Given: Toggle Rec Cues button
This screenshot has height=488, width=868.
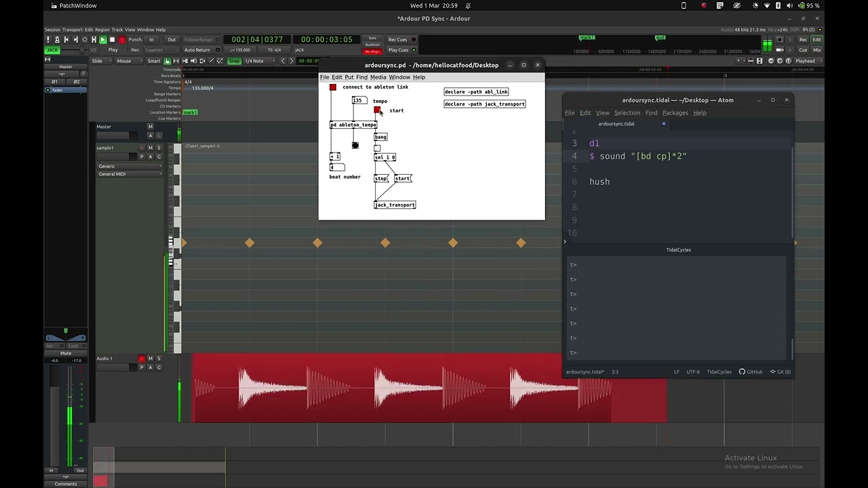Looking at the screenshot, I should tap(401, 39).
